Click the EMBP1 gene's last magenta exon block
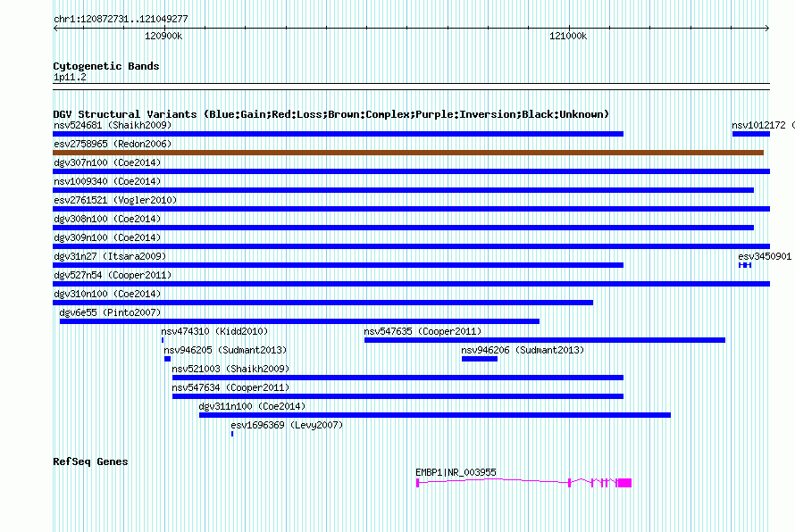Viewport: 795px width, 532px height. click(624, 483)
